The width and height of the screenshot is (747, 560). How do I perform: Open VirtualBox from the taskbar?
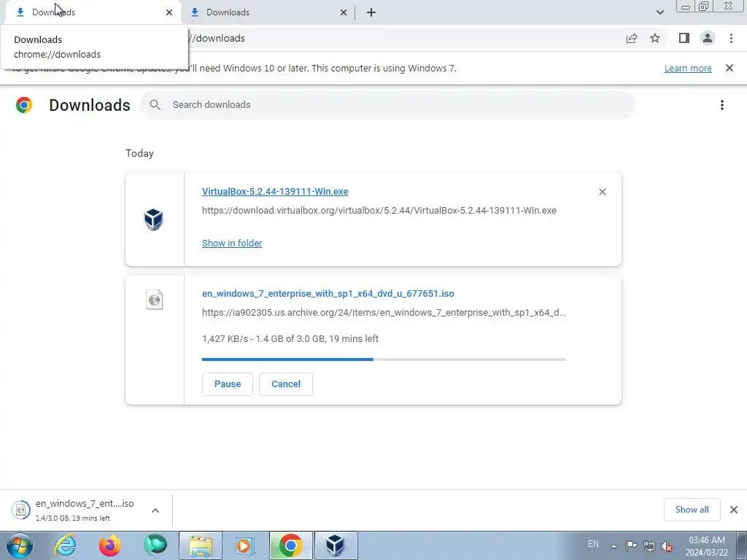[x=336, y=545]
